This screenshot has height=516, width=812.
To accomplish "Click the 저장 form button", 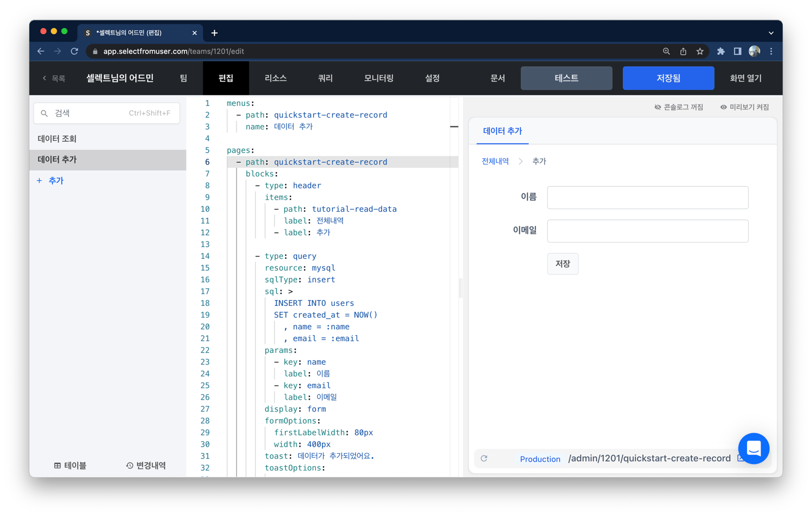I will pyautogui.click(x=562, y=264).
